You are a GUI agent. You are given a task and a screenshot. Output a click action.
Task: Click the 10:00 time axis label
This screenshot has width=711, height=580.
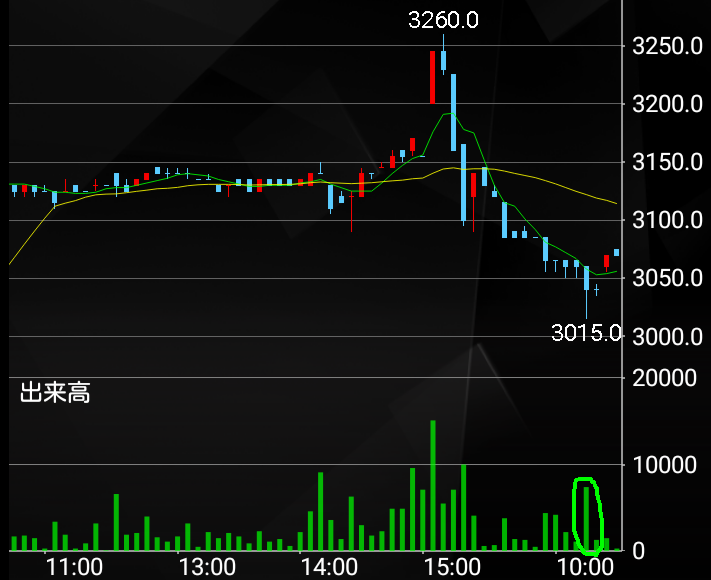(x=585, y=567)
